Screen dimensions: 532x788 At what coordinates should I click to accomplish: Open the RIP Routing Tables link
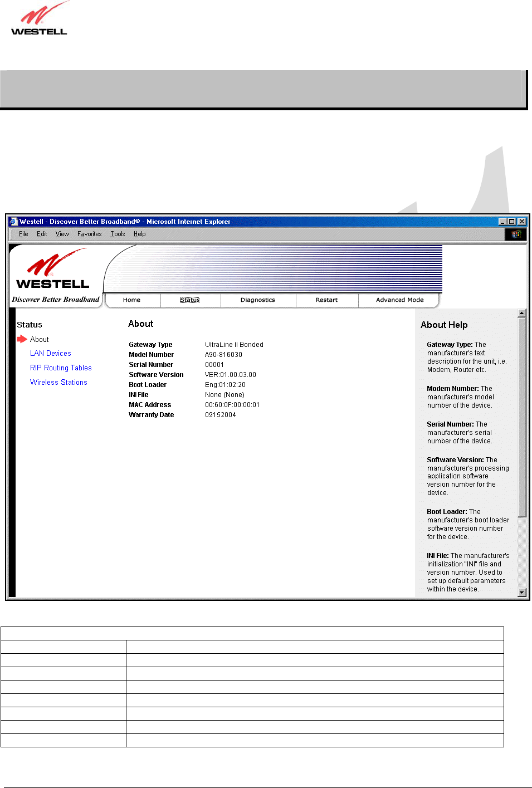[61, 368]
